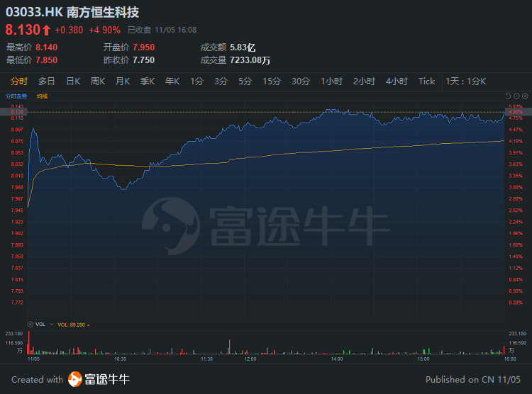Viewport: 532px width, 394px height.
Task: Click the stock title 03033.HK 南方恒生科技
Action: point(72,12)
